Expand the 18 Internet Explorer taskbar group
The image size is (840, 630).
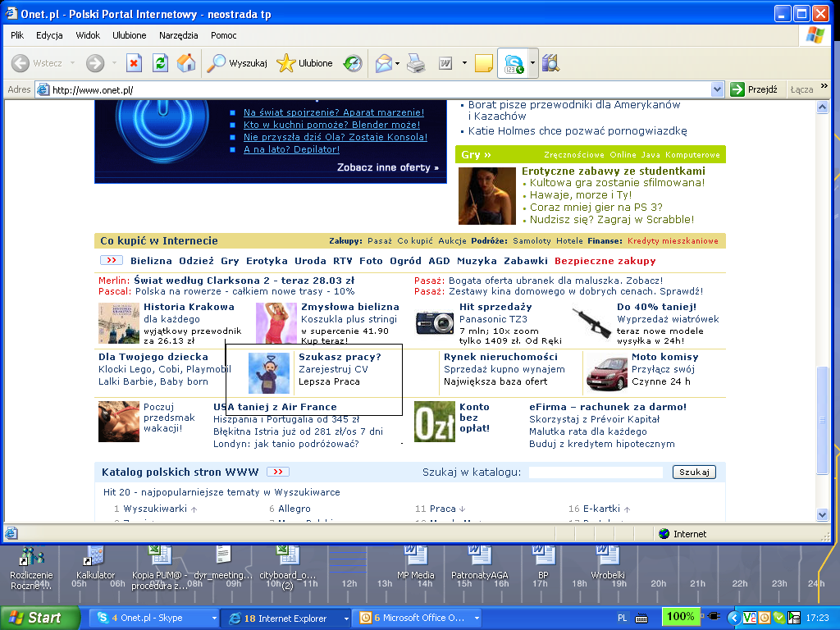346,619
